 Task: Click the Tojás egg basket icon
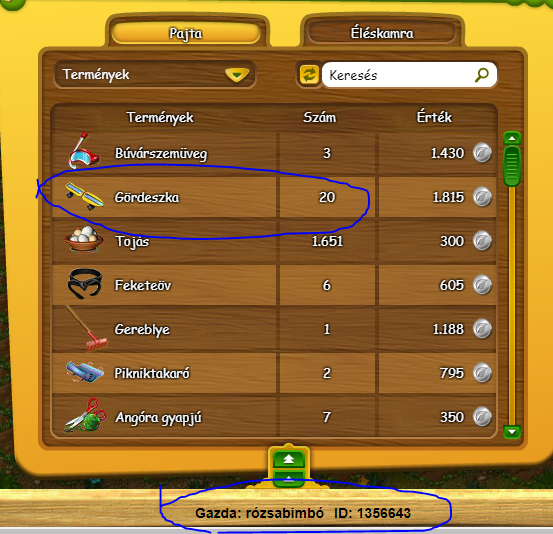click(x=84, y=239)
